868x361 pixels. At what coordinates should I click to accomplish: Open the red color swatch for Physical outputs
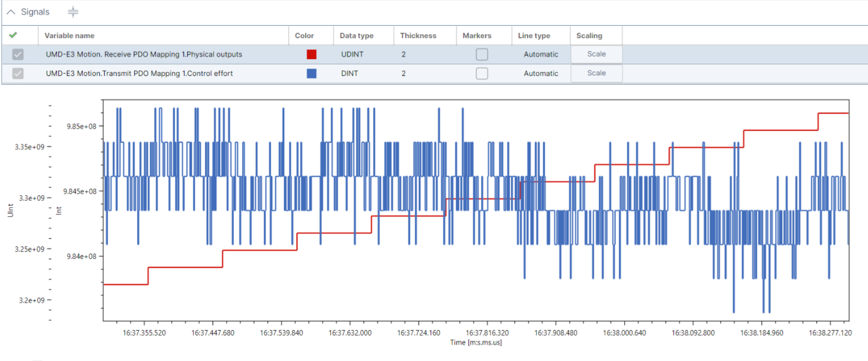click(311, 55)
